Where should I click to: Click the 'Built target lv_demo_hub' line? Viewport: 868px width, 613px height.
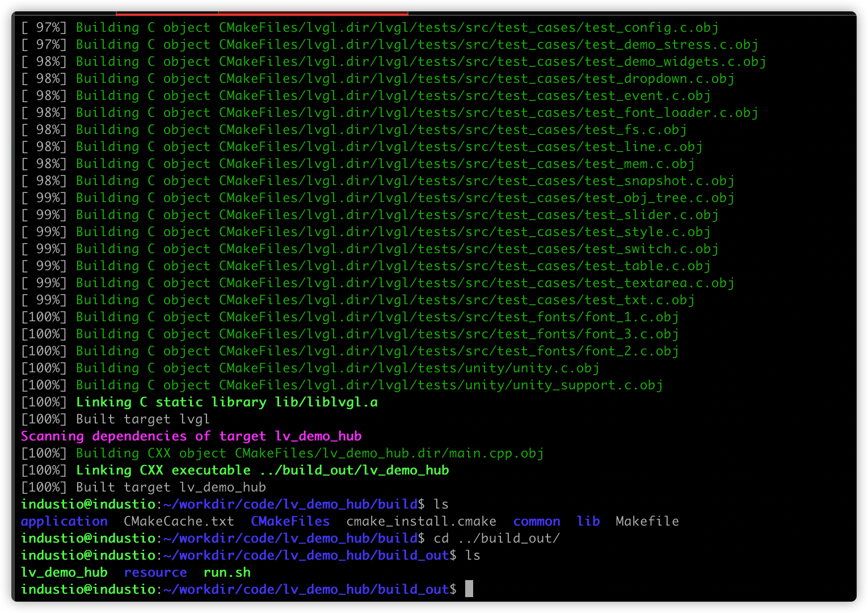point(144,487)
